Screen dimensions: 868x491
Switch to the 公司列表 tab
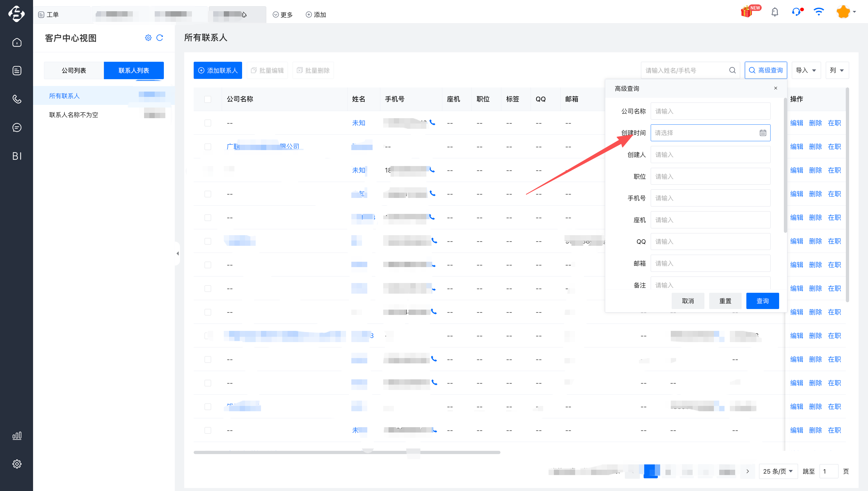tap(74, 71)
